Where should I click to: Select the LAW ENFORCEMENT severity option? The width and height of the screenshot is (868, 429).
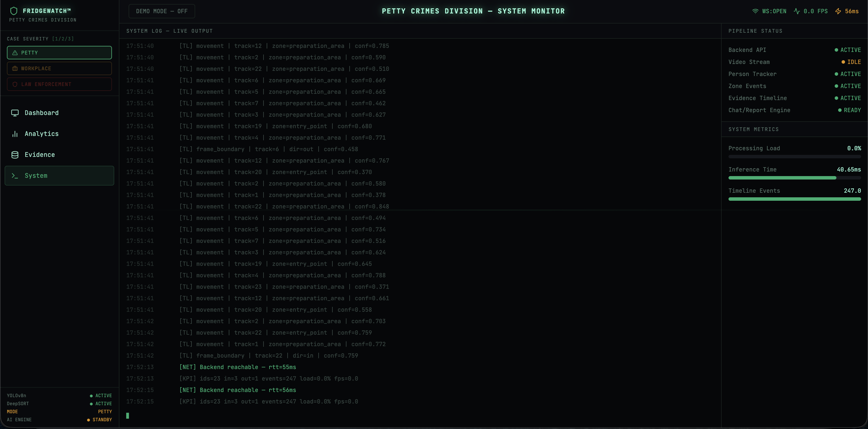click(x=59, y=84)
